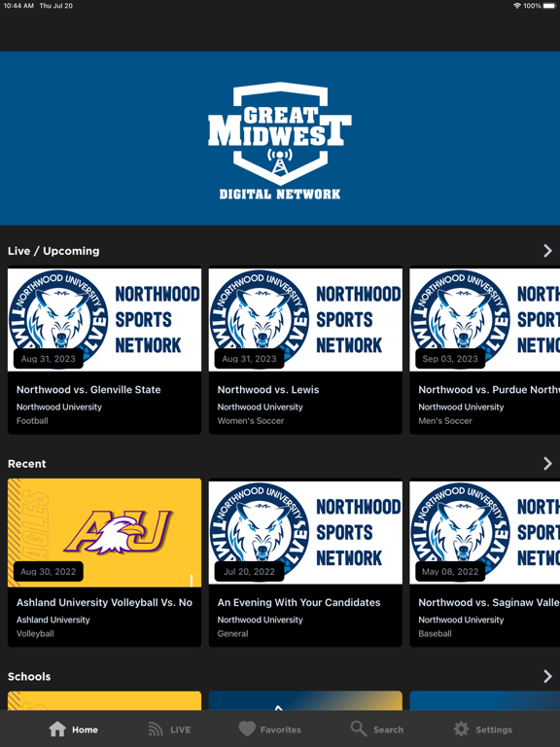Screen dimensions: 560x747
Task: Open the Favorites tab label
Action: point(280,729)
